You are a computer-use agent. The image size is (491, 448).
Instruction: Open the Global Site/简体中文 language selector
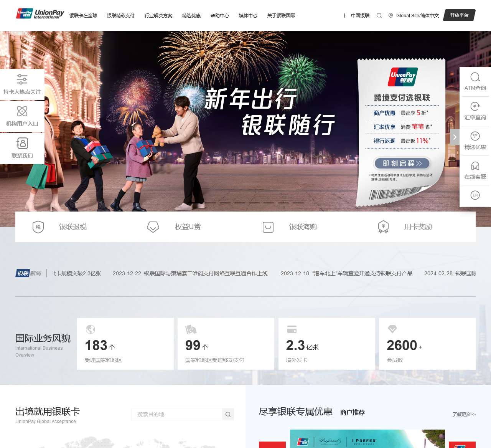click(x=417, y=16)
